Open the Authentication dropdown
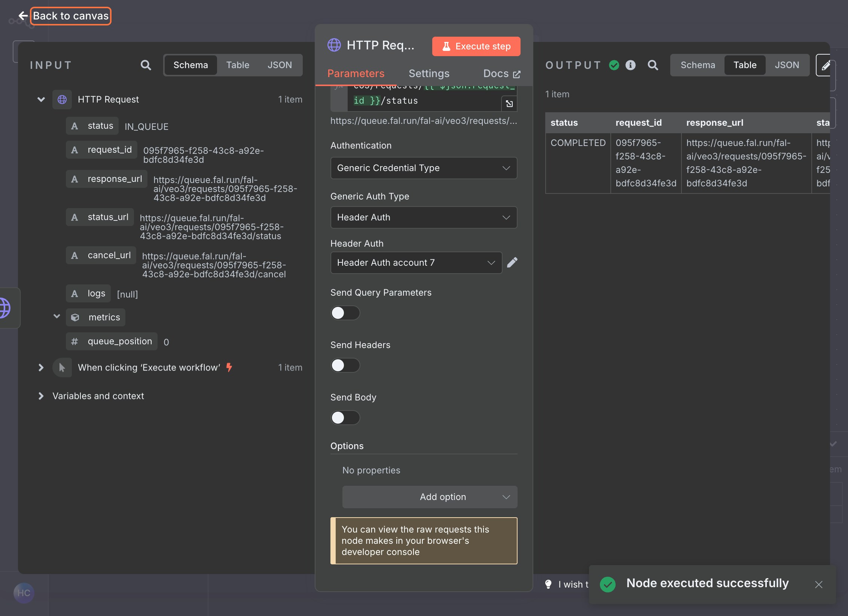This screenshot has height=616, width=848. (x=424, y=168)
